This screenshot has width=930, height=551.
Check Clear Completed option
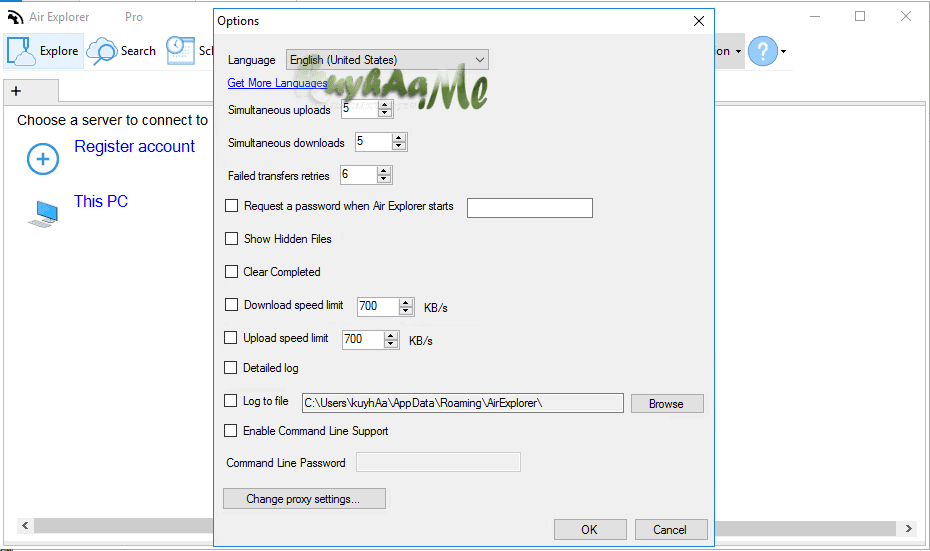[231, 272]
